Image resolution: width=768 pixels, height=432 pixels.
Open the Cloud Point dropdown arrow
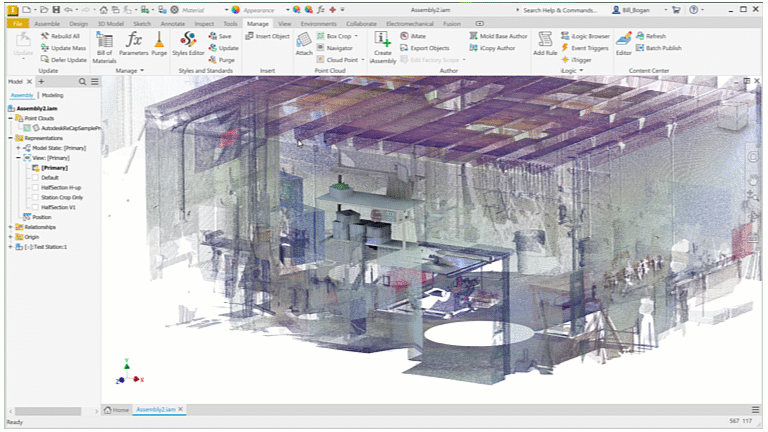[x=363, y=60]
